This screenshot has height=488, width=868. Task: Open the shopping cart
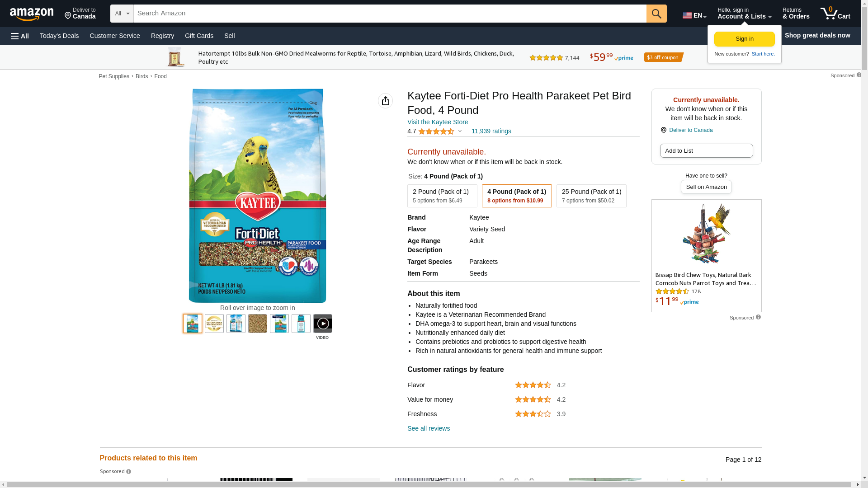tap(835, 14)
